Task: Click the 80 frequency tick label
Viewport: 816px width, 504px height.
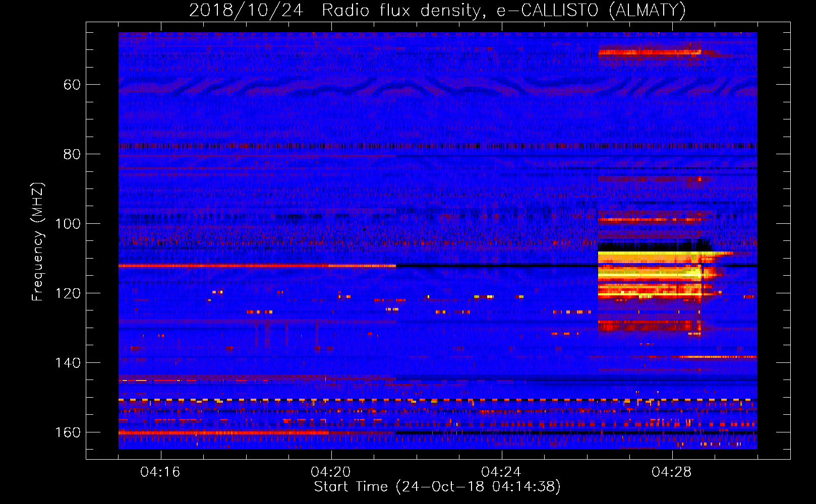Action: coord(72,154)
